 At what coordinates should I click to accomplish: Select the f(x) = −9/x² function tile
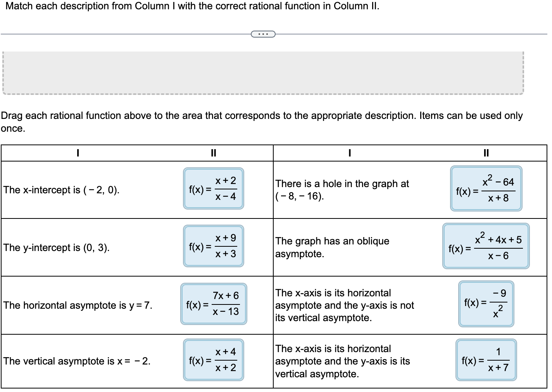click(x=486, y=304)
